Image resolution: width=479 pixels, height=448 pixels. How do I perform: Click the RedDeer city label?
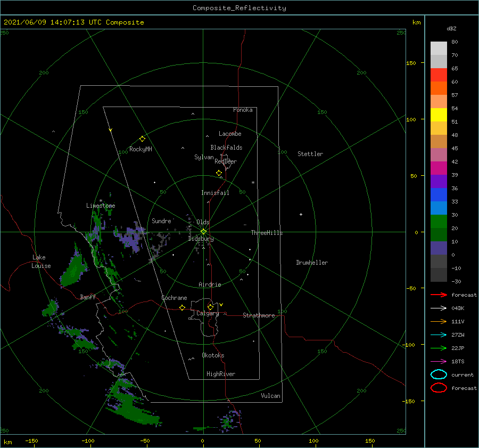tap(226, 161)
